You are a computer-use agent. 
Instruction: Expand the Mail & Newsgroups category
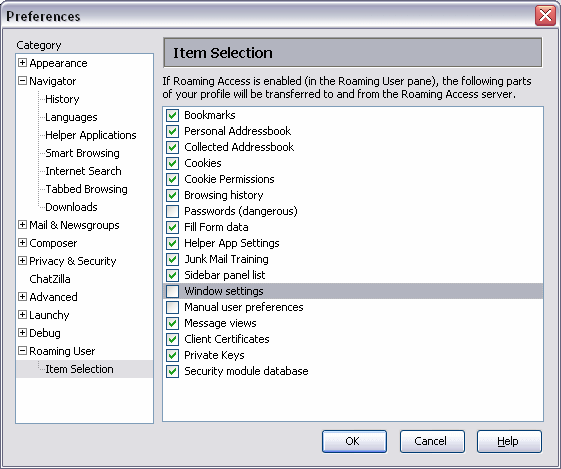22,225
